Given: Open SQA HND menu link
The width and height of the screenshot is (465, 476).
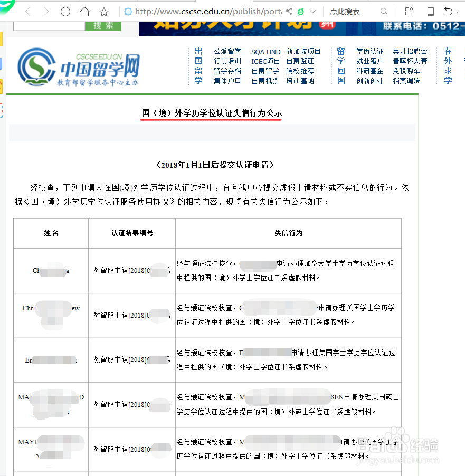Looking at the screenshot, I should pos(266,52).
